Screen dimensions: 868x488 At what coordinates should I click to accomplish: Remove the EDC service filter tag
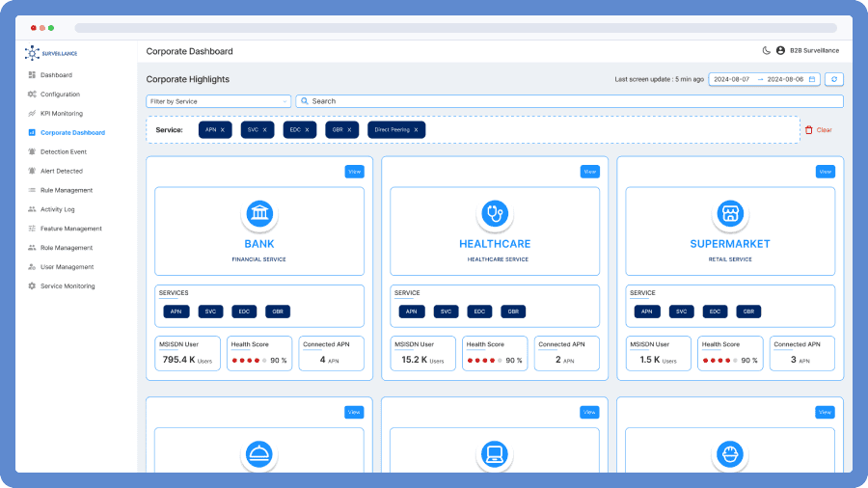(x=307, y=130)
